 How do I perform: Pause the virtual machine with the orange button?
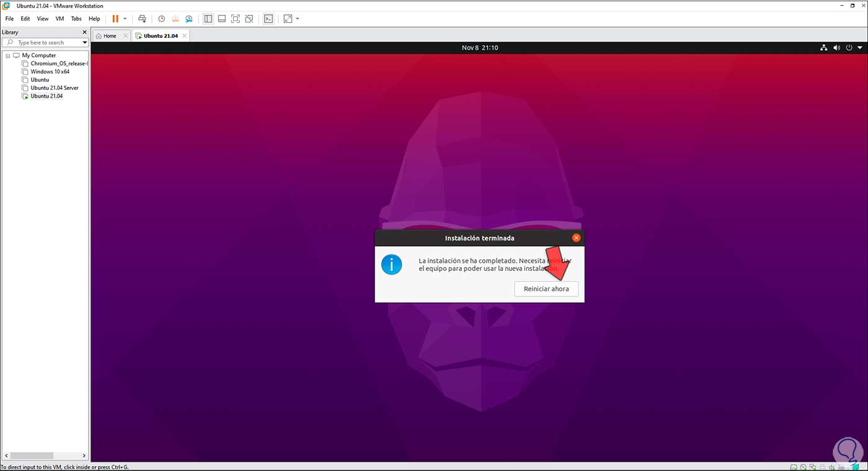point(115,19)
